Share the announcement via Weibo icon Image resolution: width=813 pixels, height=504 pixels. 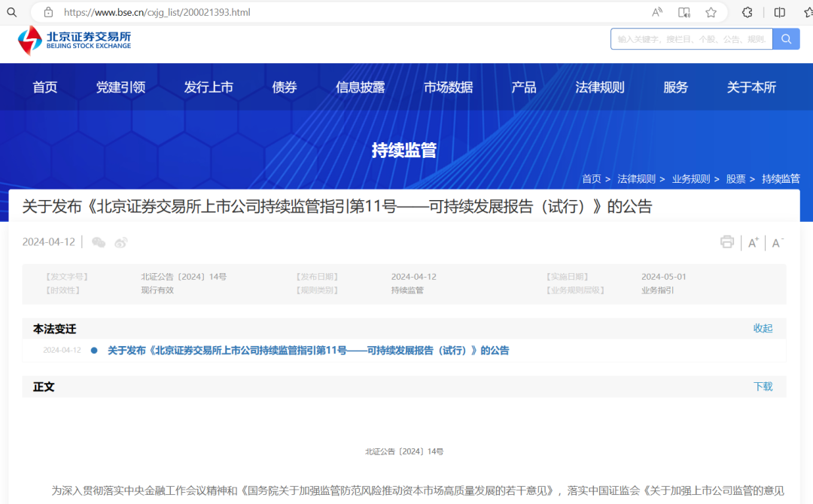tap(120, 242)
